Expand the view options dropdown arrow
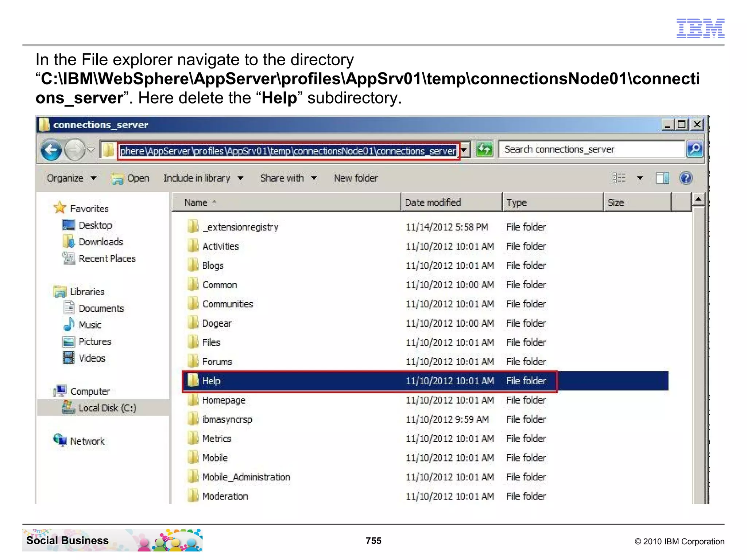 pos(640,178)
